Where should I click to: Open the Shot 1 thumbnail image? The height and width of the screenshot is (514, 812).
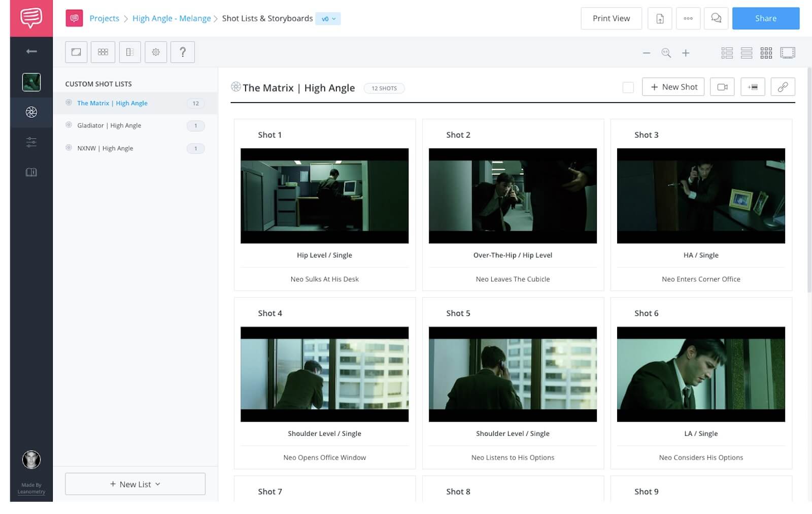click(324, 196)
